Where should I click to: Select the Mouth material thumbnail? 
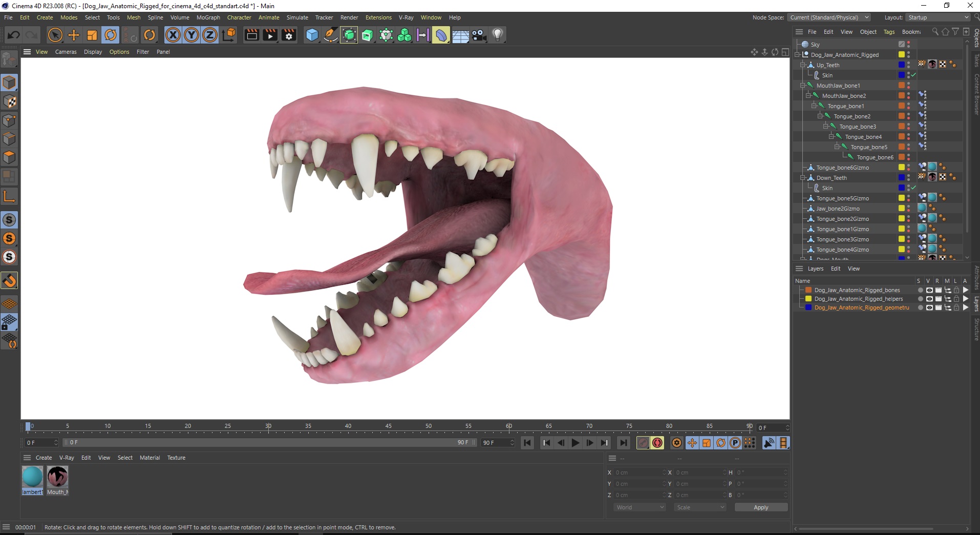coord(57,477)
